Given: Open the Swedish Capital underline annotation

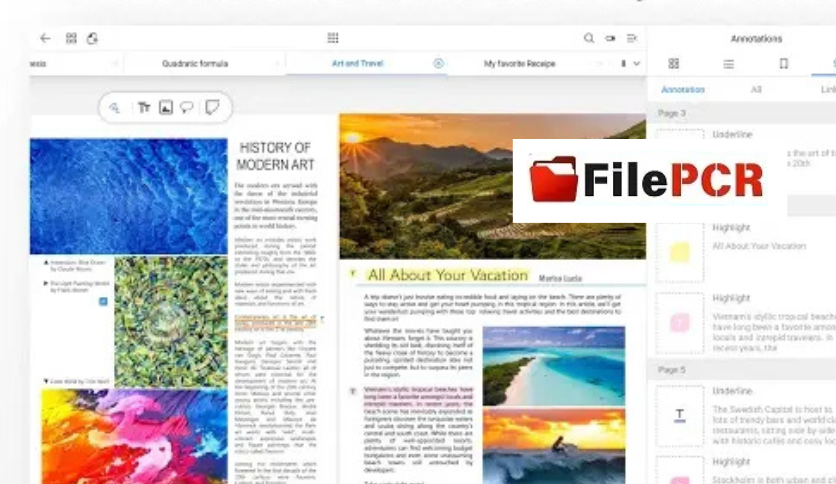Looking at the screenshot, I should [x=774, y=425].
